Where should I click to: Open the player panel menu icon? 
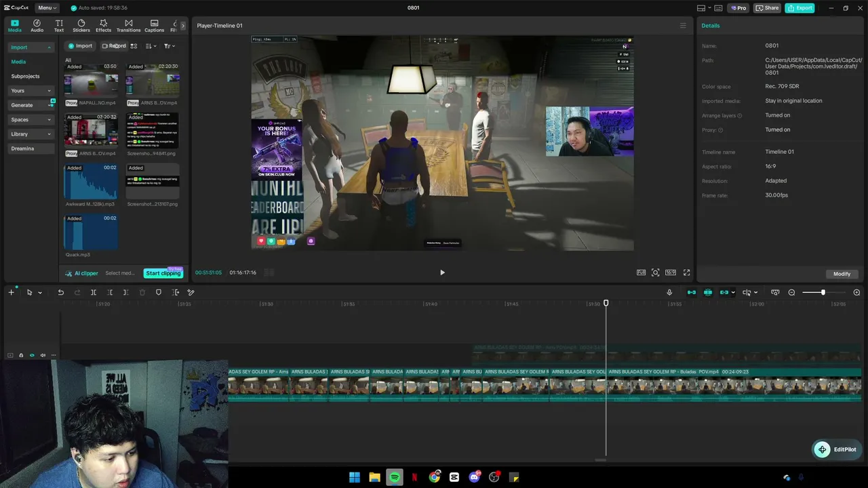pyautogui.click(x=683, y=26)
